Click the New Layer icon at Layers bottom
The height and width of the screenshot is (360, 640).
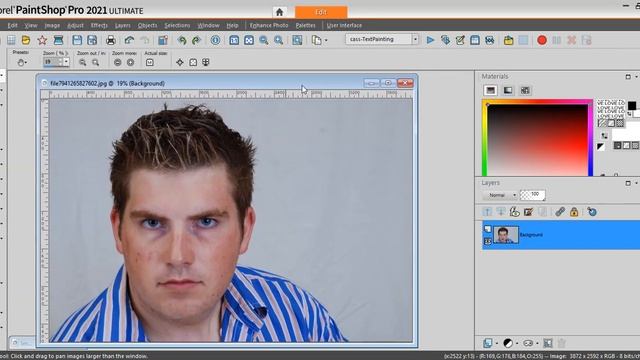(x=488, y=343)
